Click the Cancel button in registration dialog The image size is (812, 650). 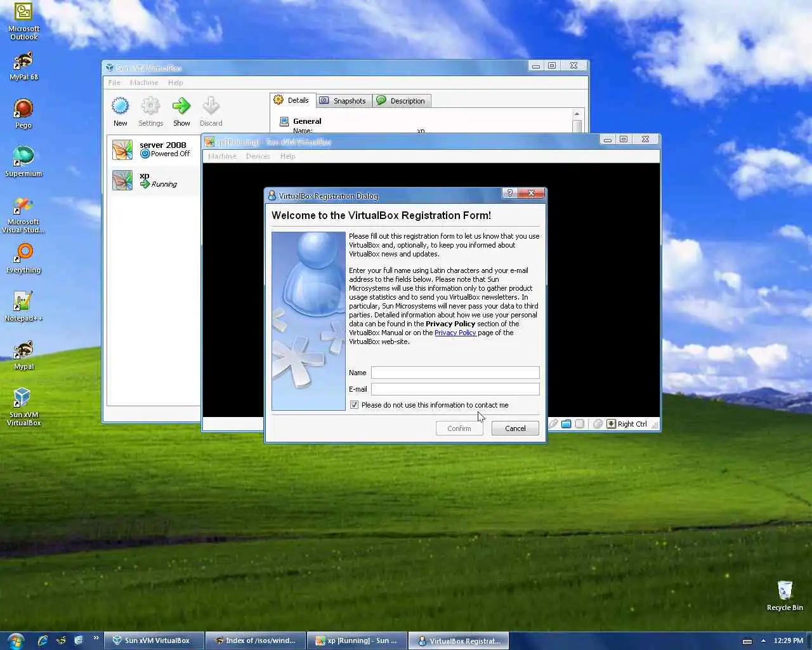click(x=515, y=428)
